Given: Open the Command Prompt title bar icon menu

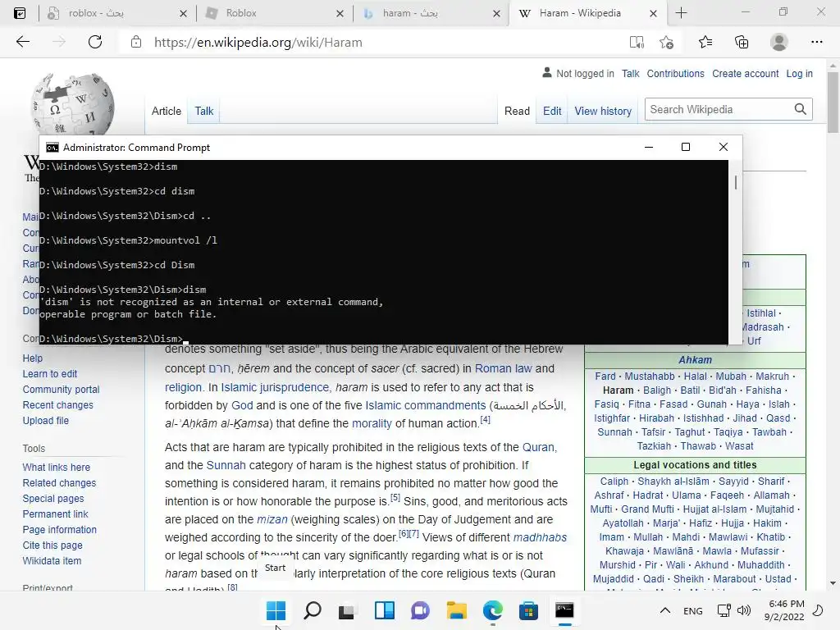Looking at the screenshot, I should [52, 148].
